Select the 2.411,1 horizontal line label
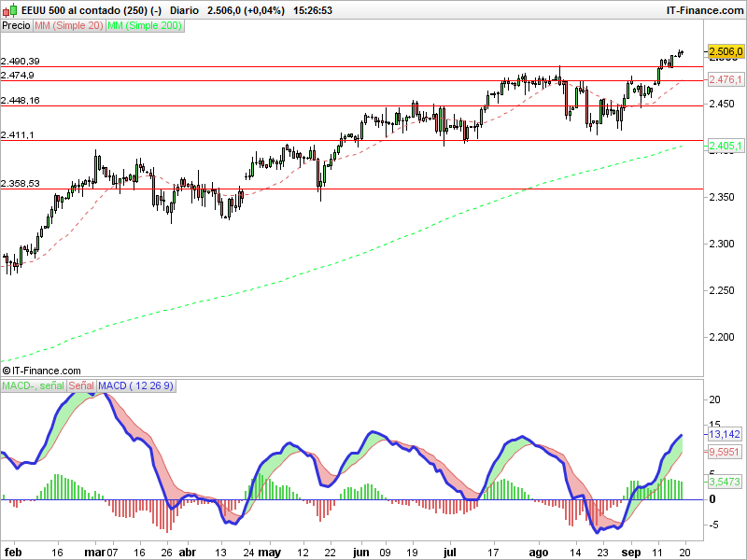The width and height of the screenshot is (747, 560). click(x=17, y=135)
